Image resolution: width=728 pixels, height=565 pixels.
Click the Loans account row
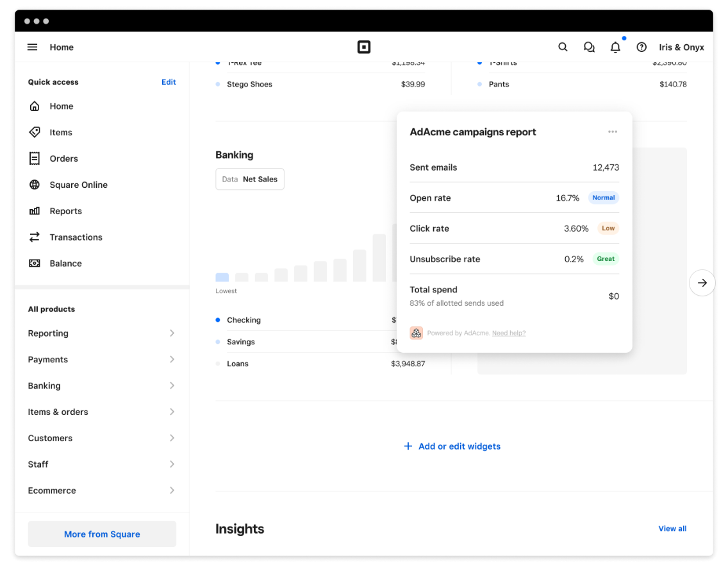[x=320, y=364]
